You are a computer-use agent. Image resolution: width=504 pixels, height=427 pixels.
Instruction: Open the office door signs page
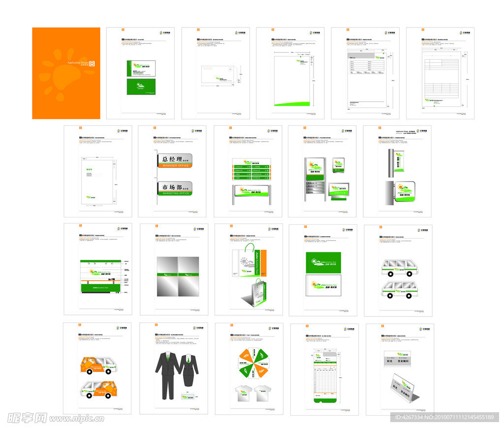point(172,171)
